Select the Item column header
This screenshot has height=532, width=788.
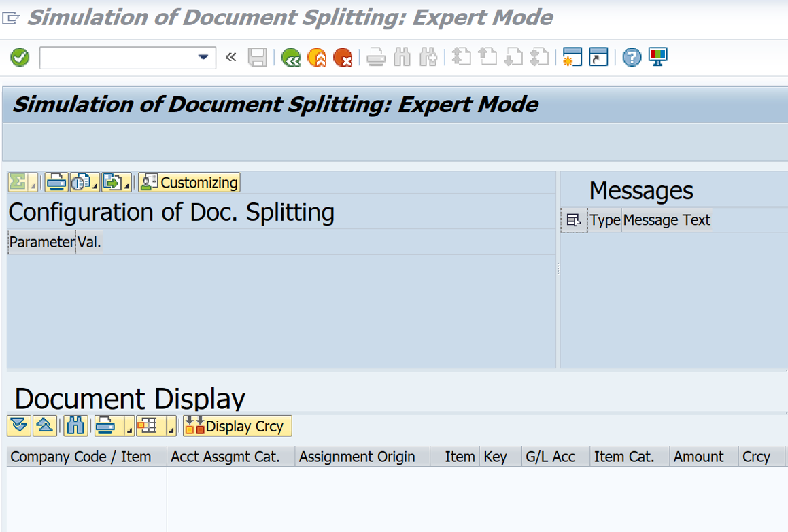point(456,457)
